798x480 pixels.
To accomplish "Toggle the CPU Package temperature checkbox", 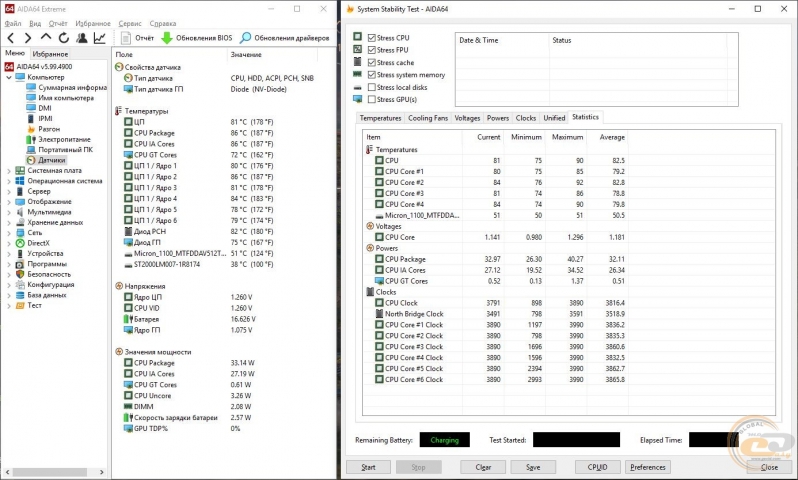I will click(128, 133).
